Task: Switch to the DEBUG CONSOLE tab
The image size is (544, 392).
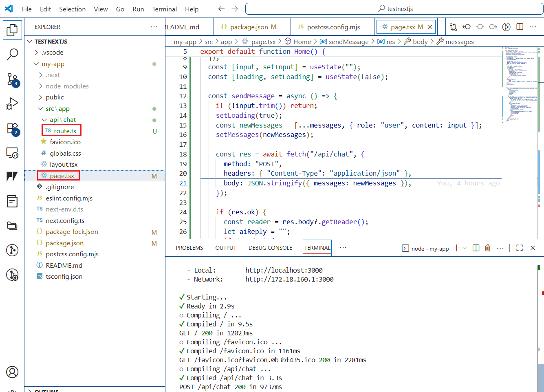Action: [x=270, y=248]
